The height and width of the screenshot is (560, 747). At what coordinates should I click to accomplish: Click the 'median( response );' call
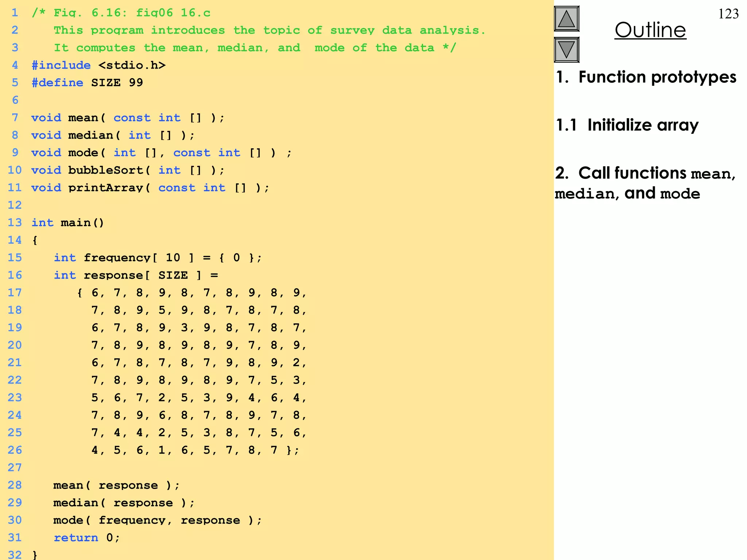click(x=124, y=503)
